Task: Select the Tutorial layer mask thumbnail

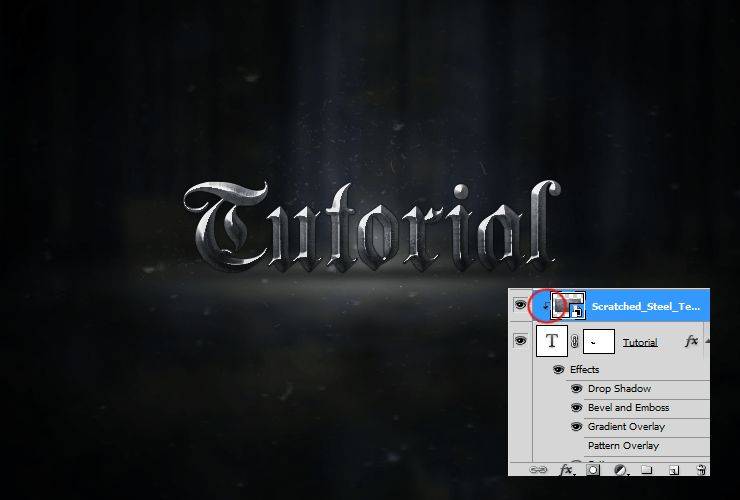Action: (x=599, y=341)
